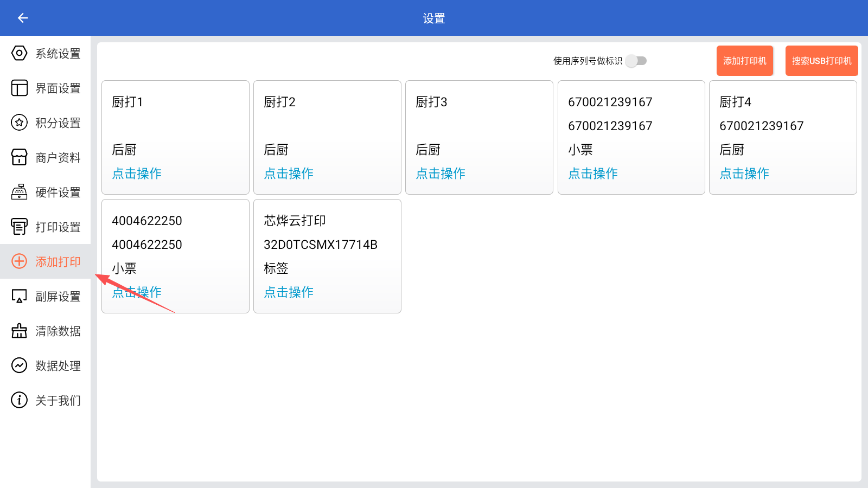Click the Points Settings star icon
This screenshot has height=488, width=868.
point(19,123)
